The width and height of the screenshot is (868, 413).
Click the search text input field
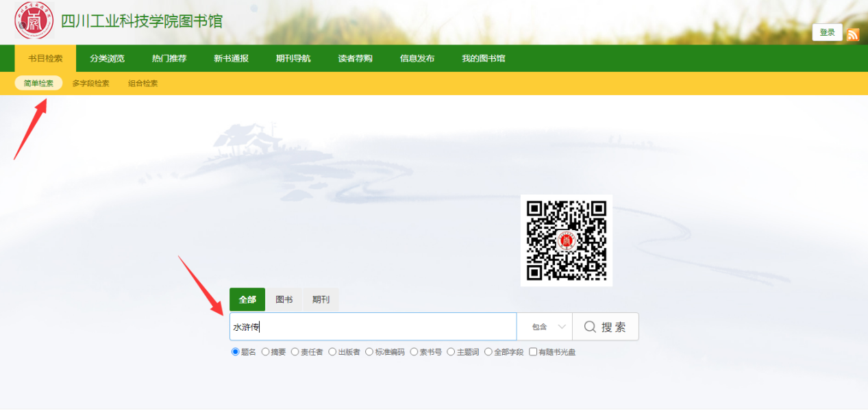pyautogui.click(x=373, y=327)
